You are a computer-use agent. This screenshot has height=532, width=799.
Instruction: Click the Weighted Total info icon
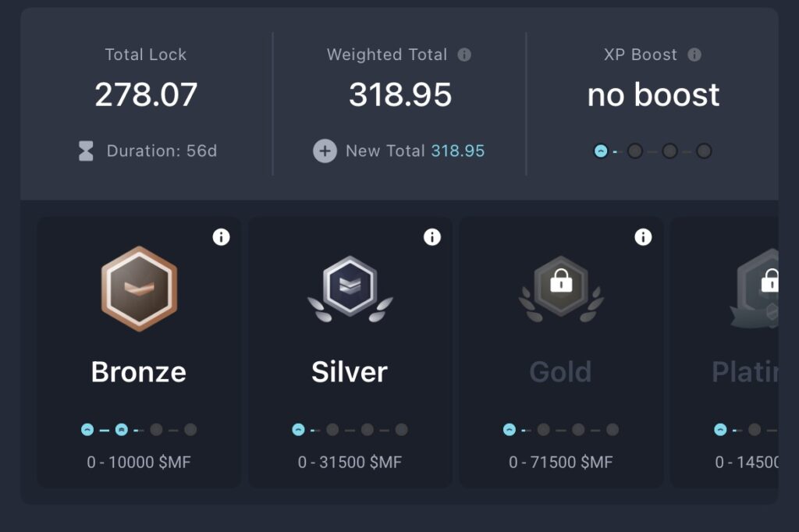pyautogui.click(x=464, y=55)
